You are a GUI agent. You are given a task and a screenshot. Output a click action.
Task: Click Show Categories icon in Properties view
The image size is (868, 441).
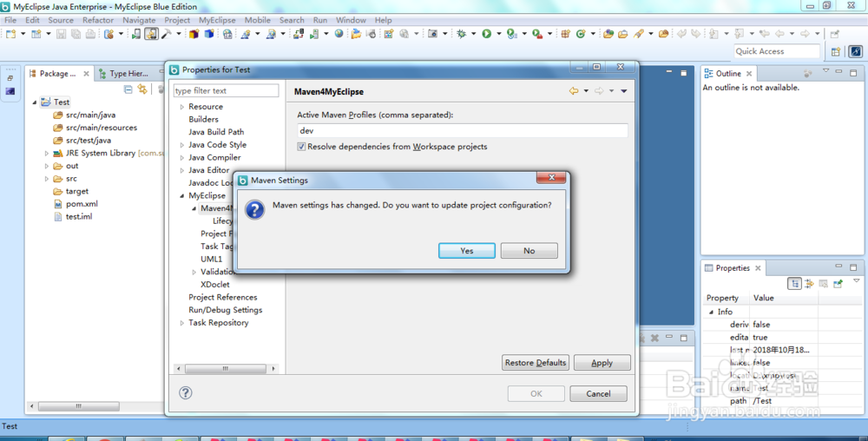(795, 283)
